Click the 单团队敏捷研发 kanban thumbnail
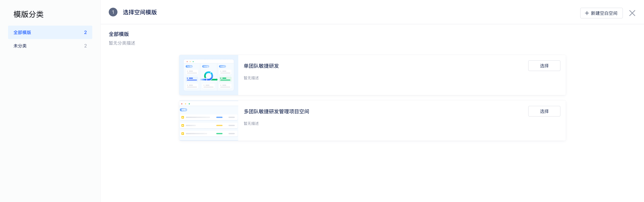 coord(209,75)
